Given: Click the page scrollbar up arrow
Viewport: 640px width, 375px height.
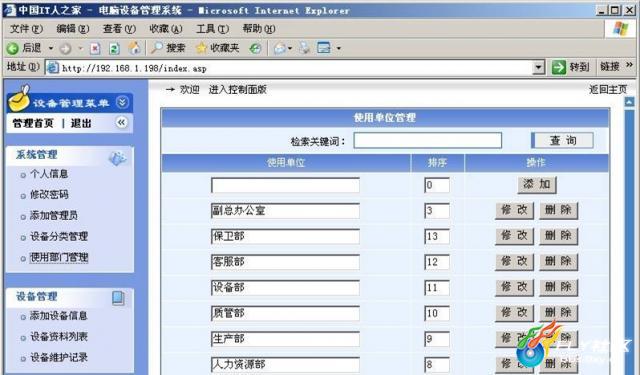Looking at the screenshot, I should (x=629, y=102).
